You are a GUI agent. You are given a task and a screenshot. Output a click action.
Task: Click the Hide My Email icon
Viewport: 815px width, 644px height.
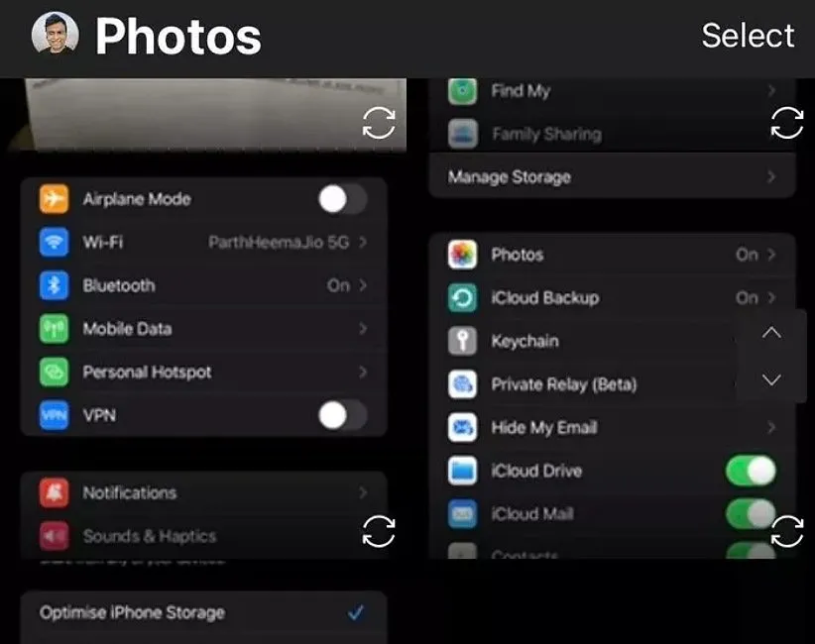(462, 428)
